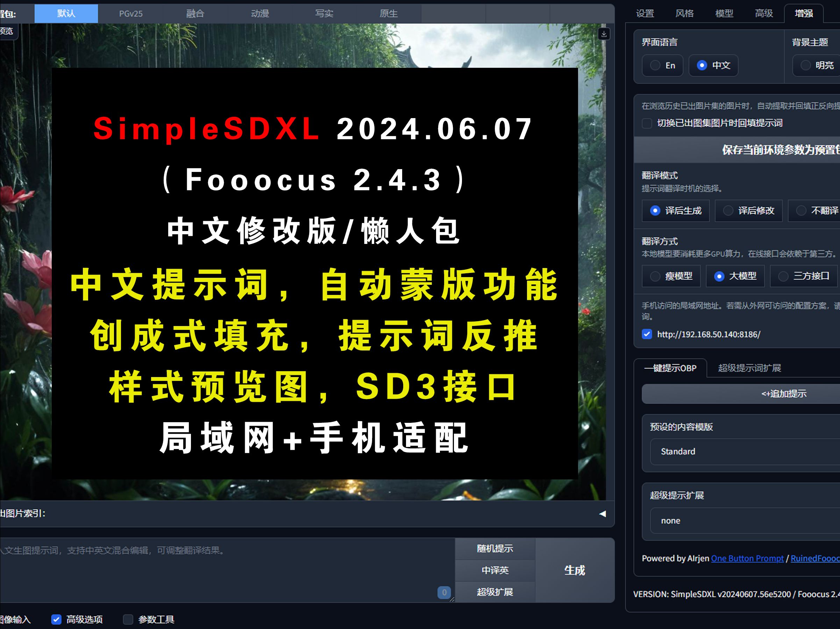
Task: Open the 超级提示扩展 none dropdown
Action: click(x=745, y=521)
